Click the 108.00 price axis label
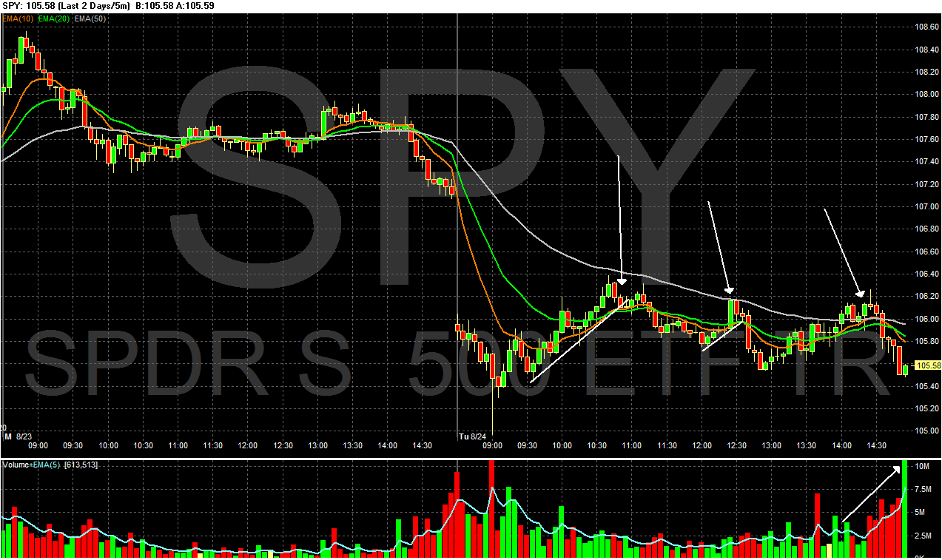This screenshot has width=942, height=560. (928, 95)
